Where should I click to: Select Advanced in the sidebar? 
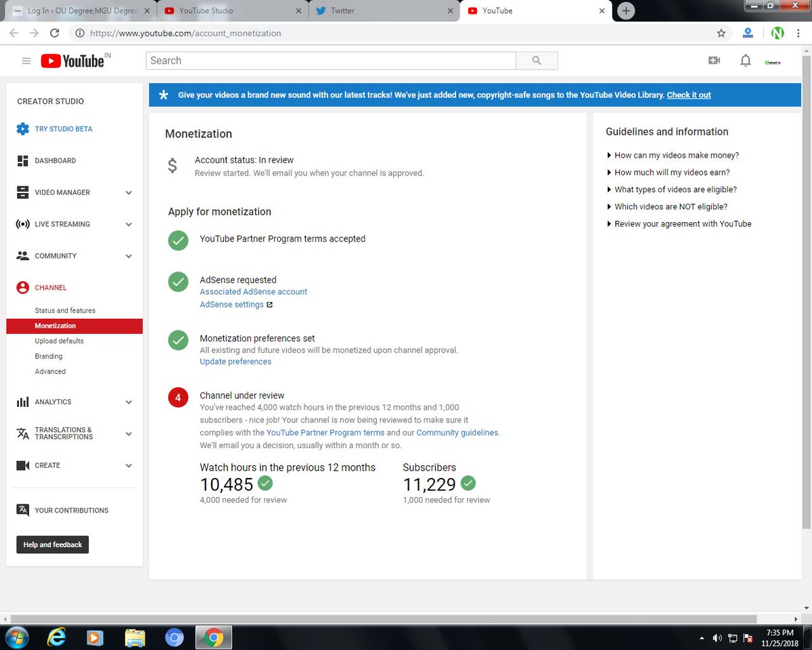[50, 372]
